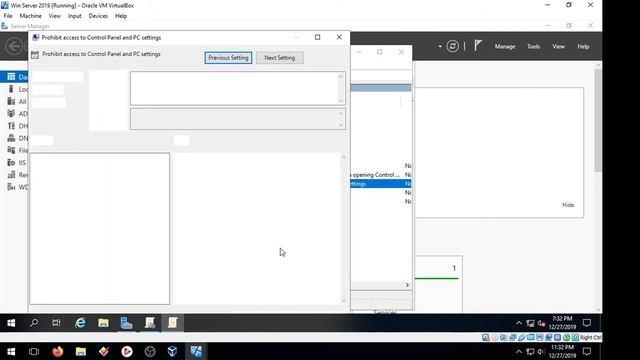Image resolution: width=640 pixels, height=360 pixels.
Task: Switch to Server Manager in the guest taskbar
Action: point(126,323)
